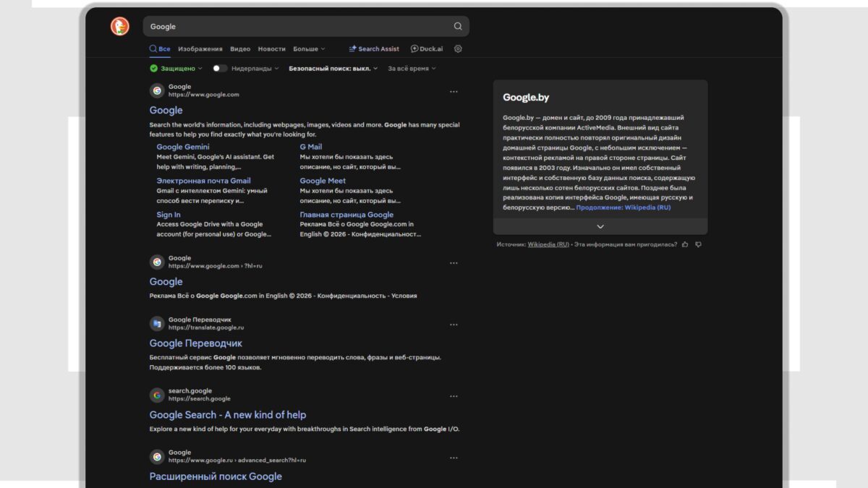Click favicon of first google.com result
The height and width of the screenshot is (488, 868).
pos(157,90)
